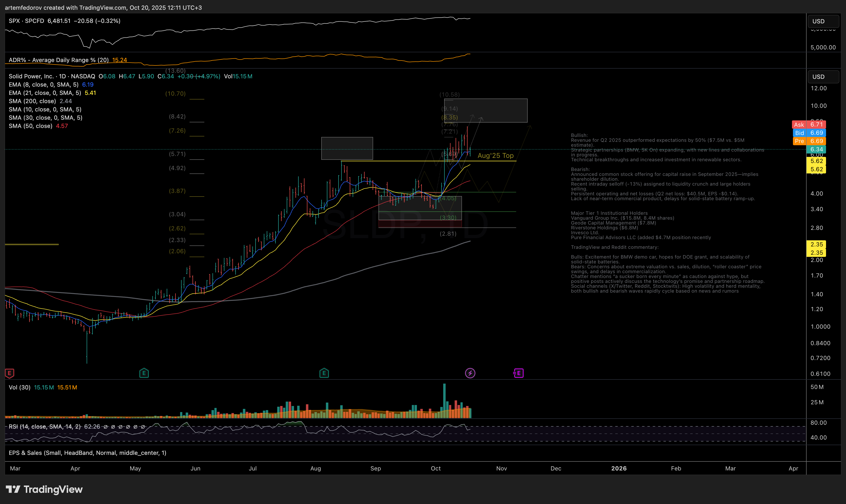Viewport: 846px width, 504px height.
Task: Click the (13.60) Fibonacci level label
Action: click(x=175, y=71)
